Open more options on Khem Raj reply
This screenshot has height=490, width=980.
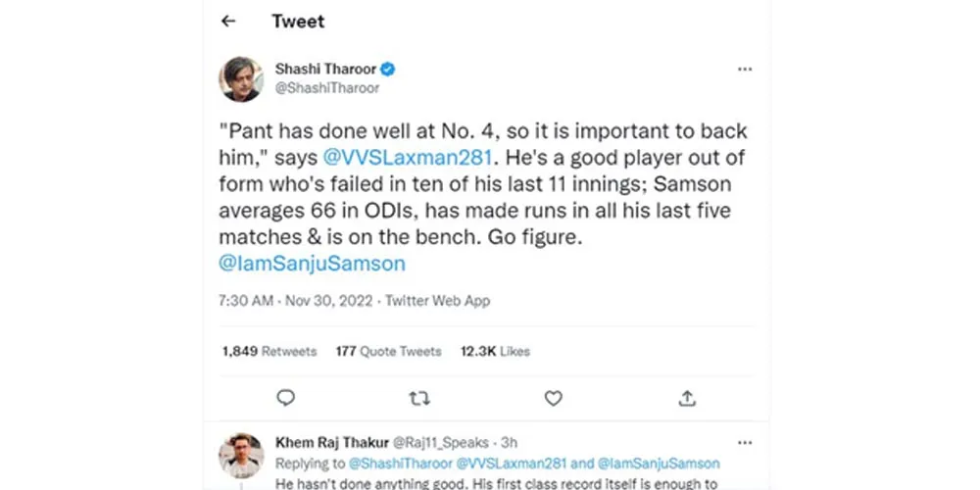(x=745, y=443)
